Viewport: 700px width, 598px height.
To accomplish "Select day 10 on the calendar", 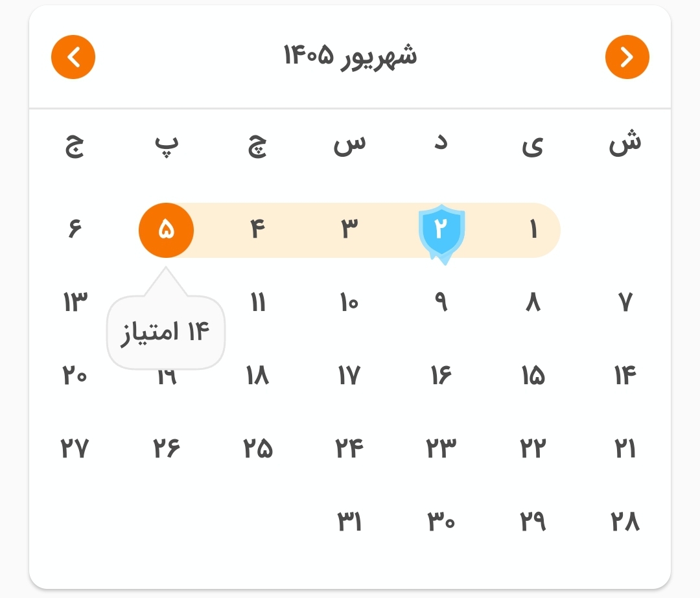I will pyautogui.click(x=349, y=302).
